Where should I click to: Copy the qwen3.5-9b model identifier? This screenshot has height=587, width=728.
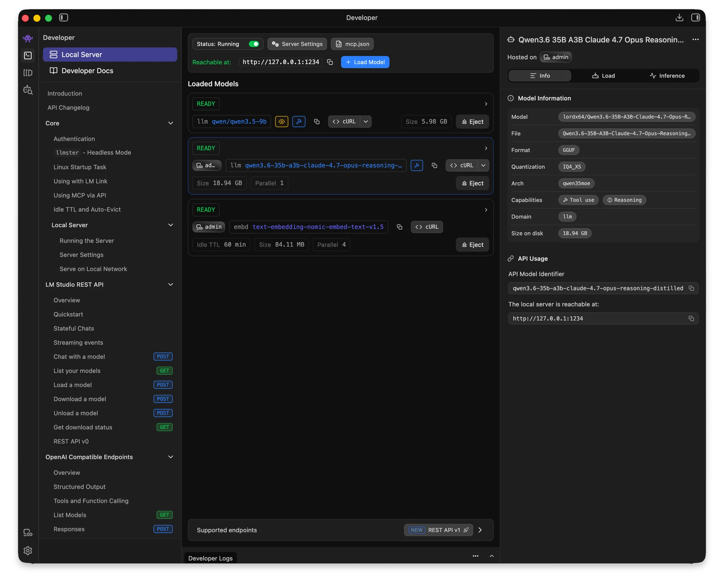pyautogui.click(x=317, y=121)
